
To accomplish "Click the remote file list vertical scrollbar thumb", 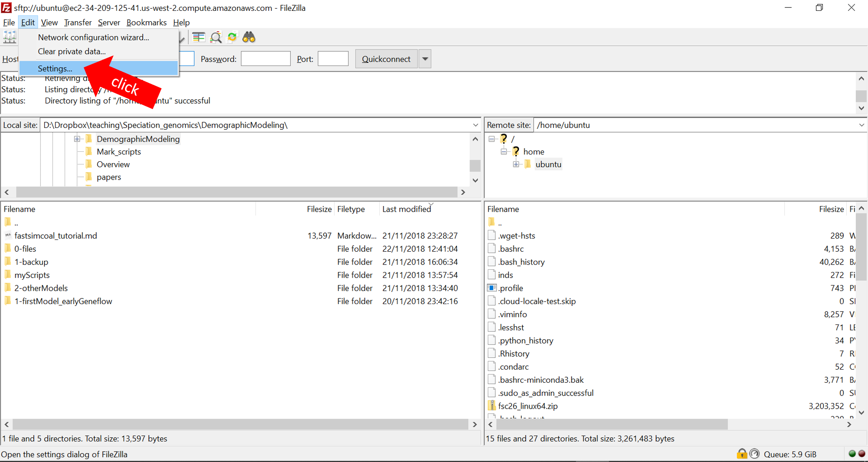I will click(861, 247).
